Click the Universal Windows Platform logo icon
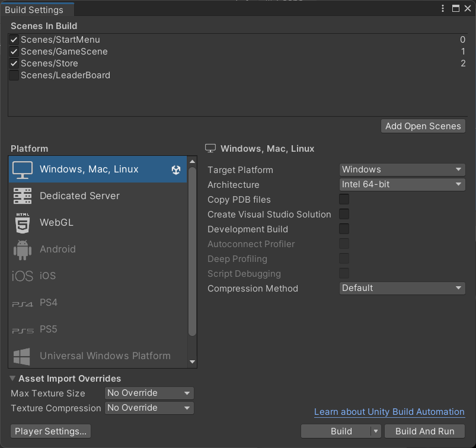Viewport: 476px width, 448px height. pyautogui.click(x=22, y=356)
